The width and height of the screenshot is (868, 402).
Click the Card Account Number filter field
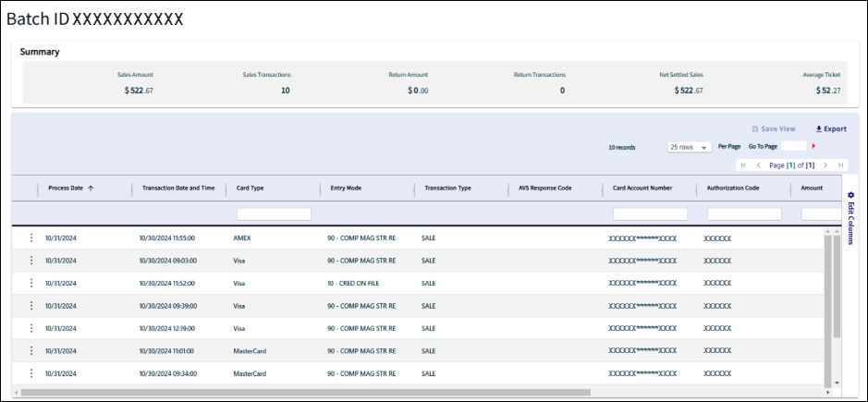[x=650, y=213]
